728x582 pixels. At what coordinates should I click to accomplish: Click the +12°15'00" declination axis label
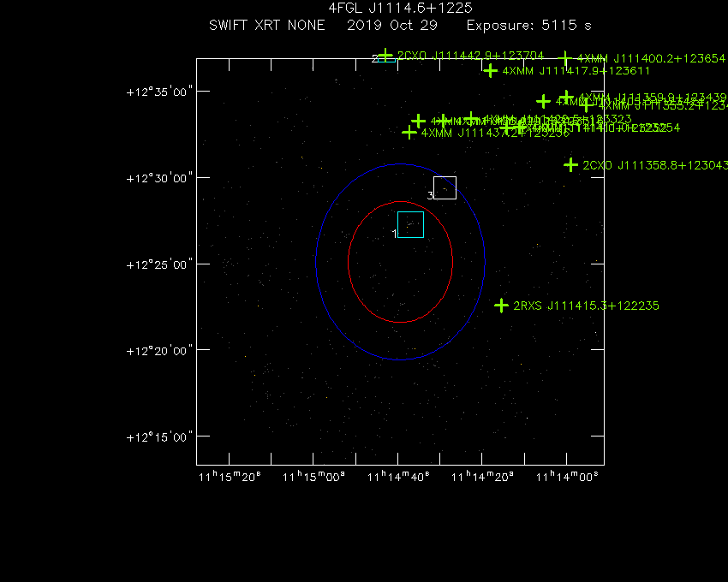pos(159,437)
